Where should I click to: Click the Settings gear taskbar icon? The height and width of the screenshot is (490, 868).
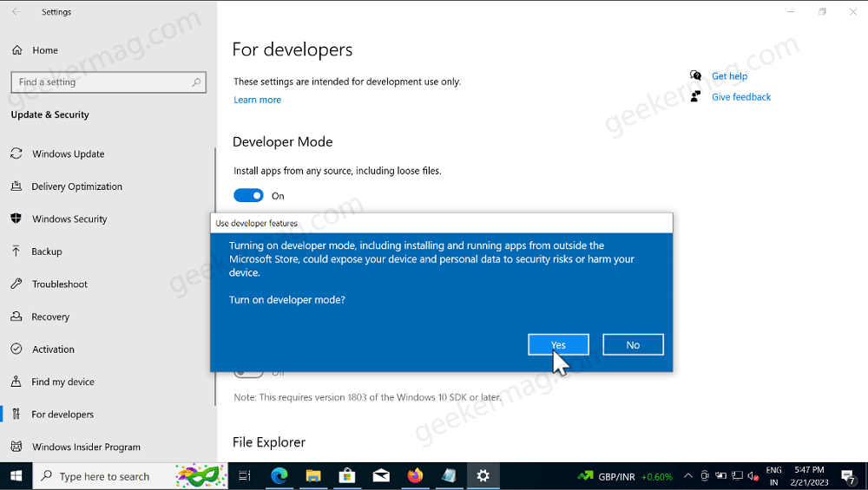point(483,475)
